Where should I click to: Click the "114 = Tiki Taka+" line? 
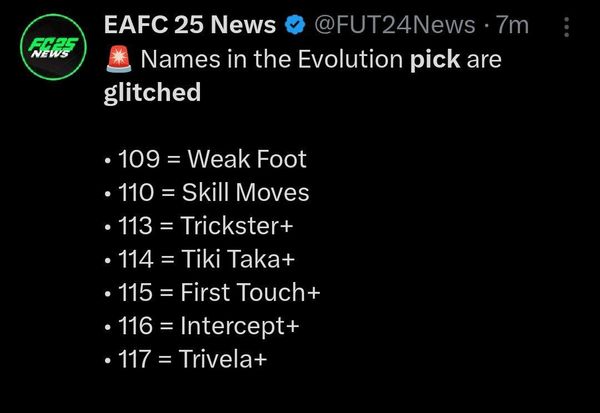(x=199, y=259)
